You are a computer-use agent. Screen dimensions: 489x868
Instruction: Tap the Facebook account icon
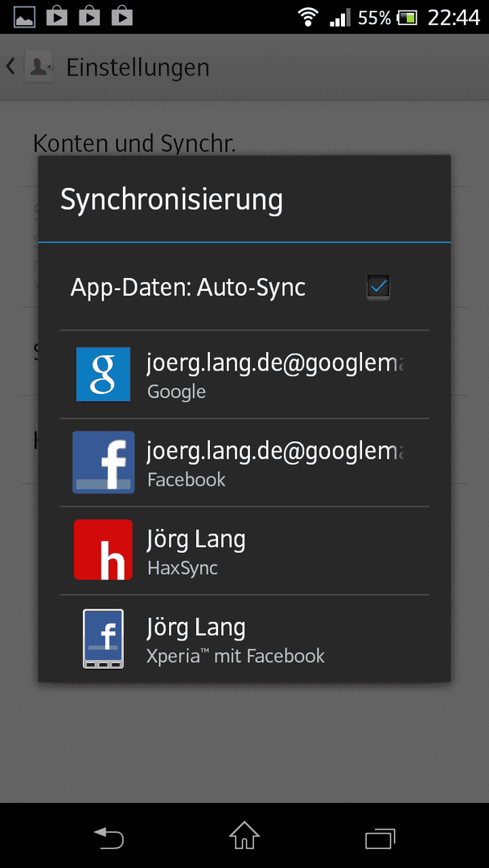(104, 462)
